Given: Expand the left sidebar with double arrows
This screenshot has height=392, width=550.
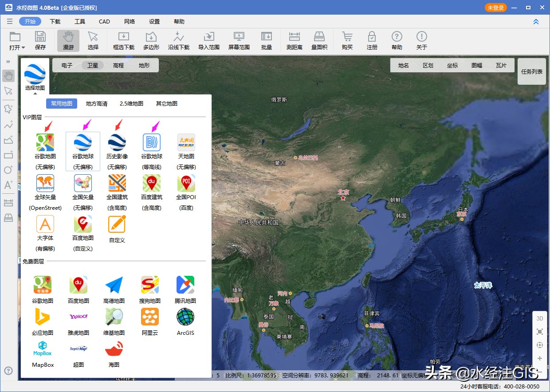Looking at the screenshot, I should coord(8,62).
